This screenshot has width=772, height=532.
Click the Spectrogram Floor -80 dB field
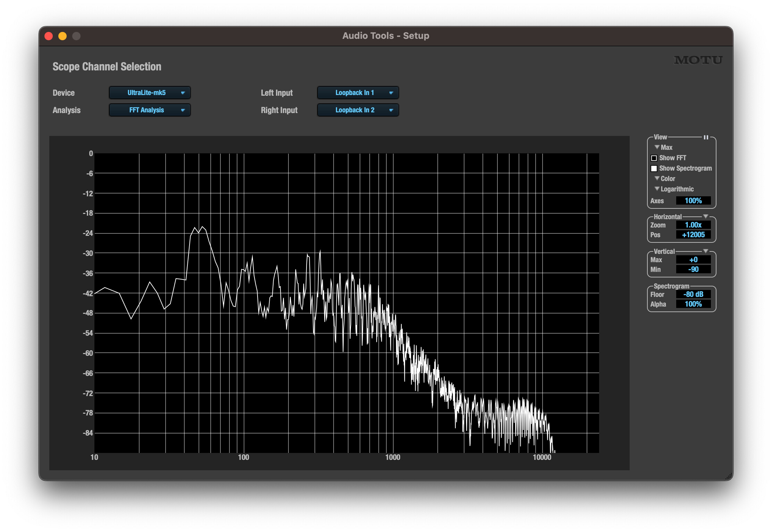click(693, 294)
